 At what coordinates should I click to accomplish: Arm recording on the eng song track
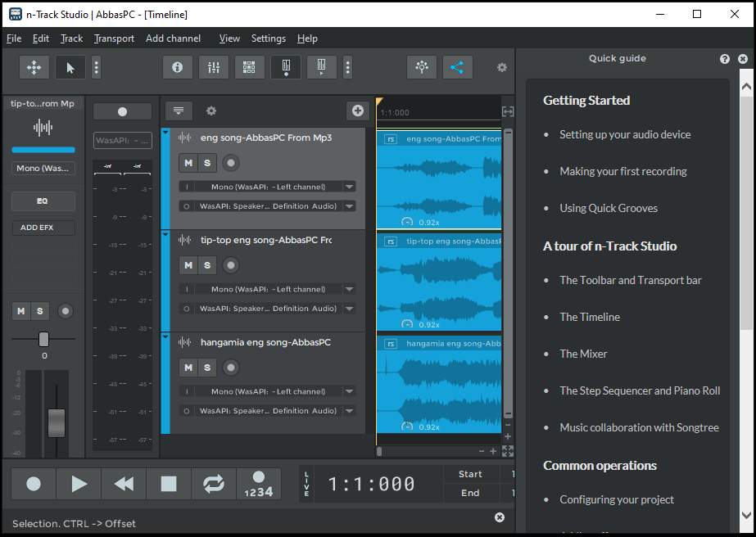[x=231, y=163]
